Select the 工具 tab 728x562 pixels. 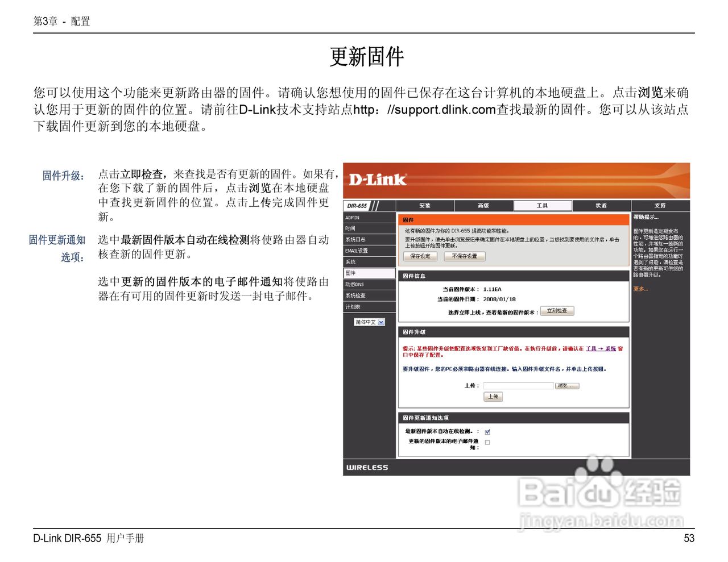pyautogui.click(x=543, y=206)
